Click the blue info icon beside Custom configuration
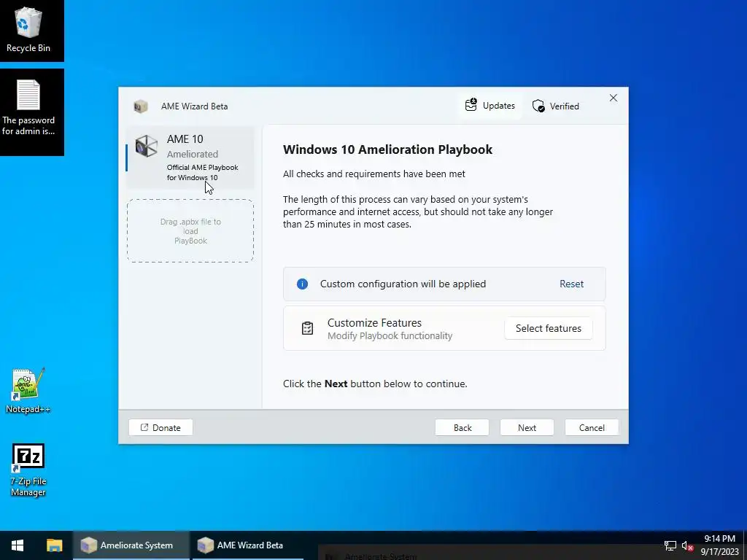 tap(302, 284)
